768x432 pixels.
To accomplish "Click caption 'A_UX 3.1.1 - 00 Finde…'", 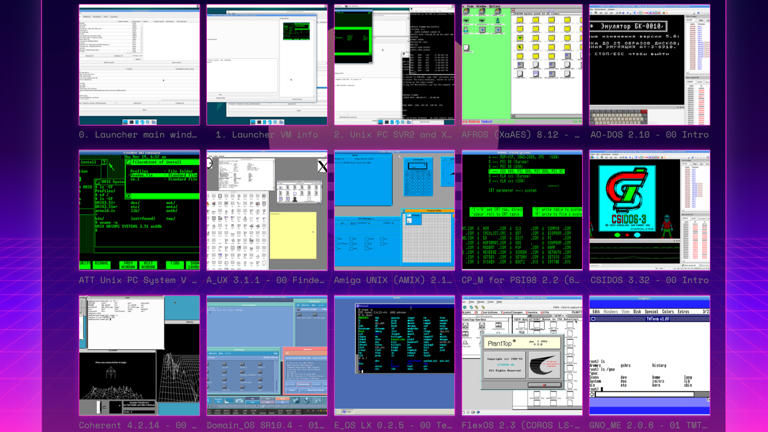I will (x=266, y=280).
